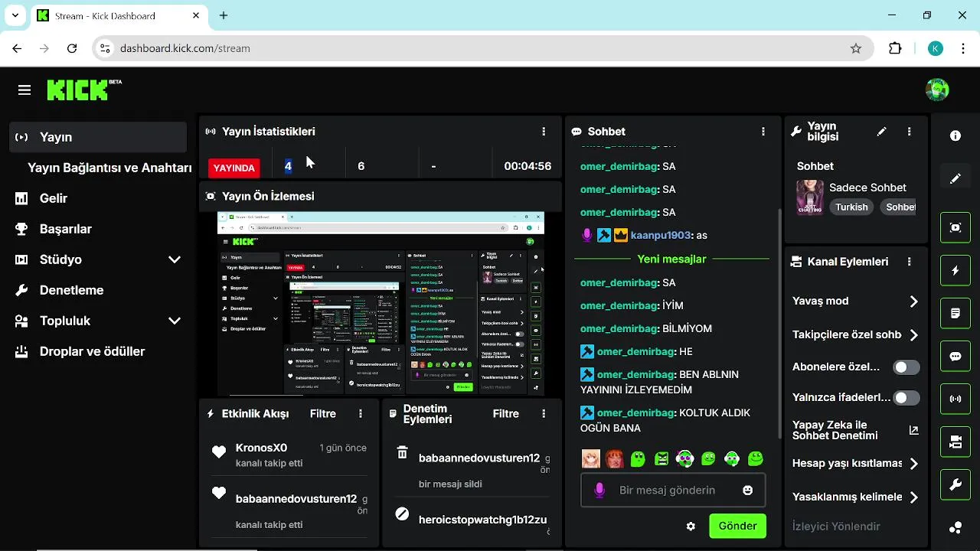Toggle activity feed lightning icon in right rail
Image resolution: width=980 pixels, height=551 pixels.
955,270
